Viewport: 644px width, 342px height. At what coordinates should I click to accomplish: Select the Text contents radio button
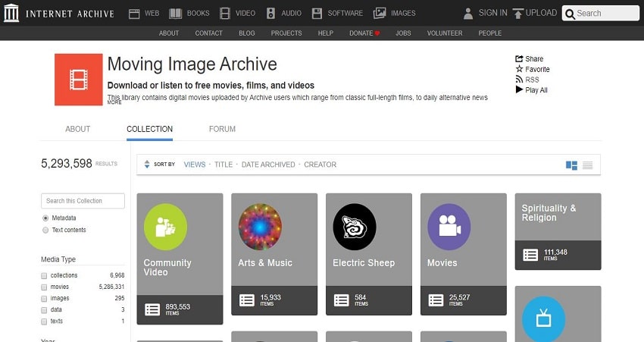[x=45, y=231]
